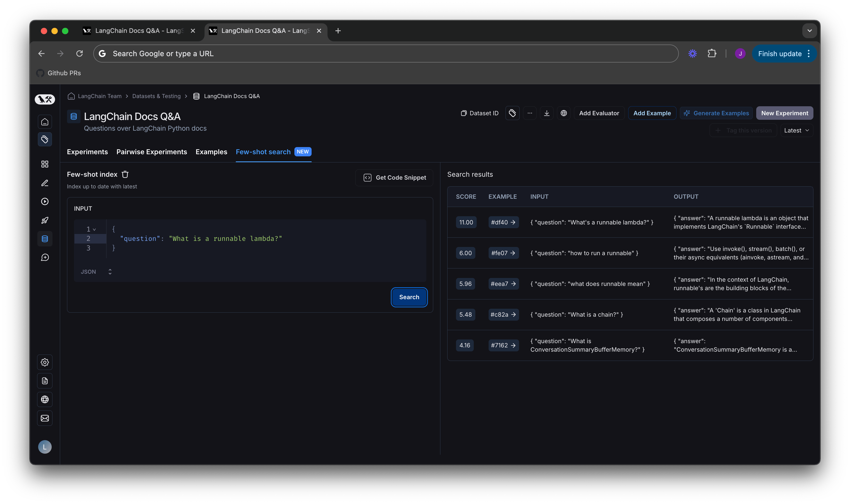Open the play-circle playground icon in sidebar

tap(45, 201)
